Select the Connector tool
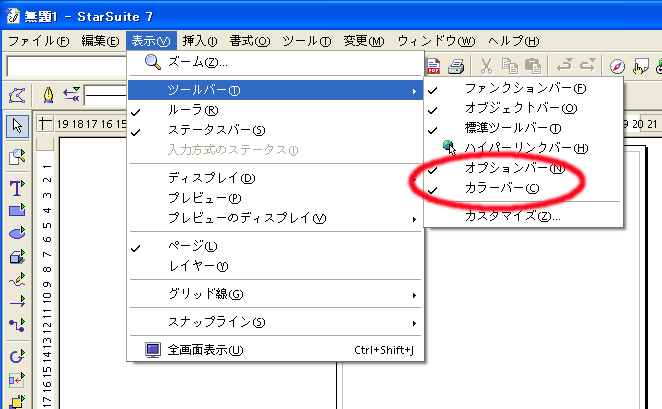Image resolution: width=662 pixels, height=409 pixels. pos(17,325)
